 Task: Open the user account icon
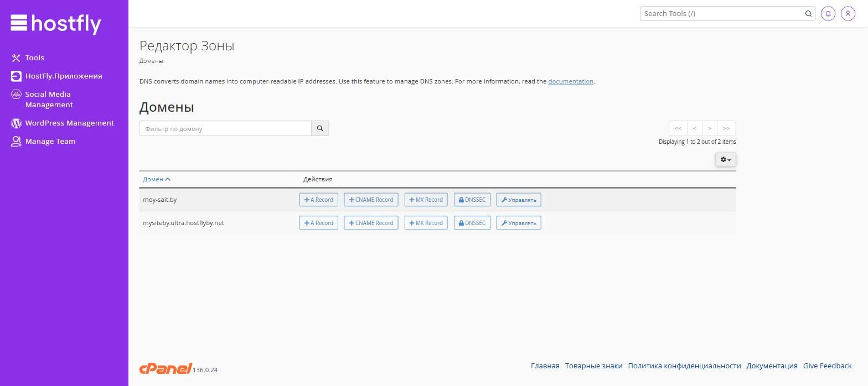point(848,13)
